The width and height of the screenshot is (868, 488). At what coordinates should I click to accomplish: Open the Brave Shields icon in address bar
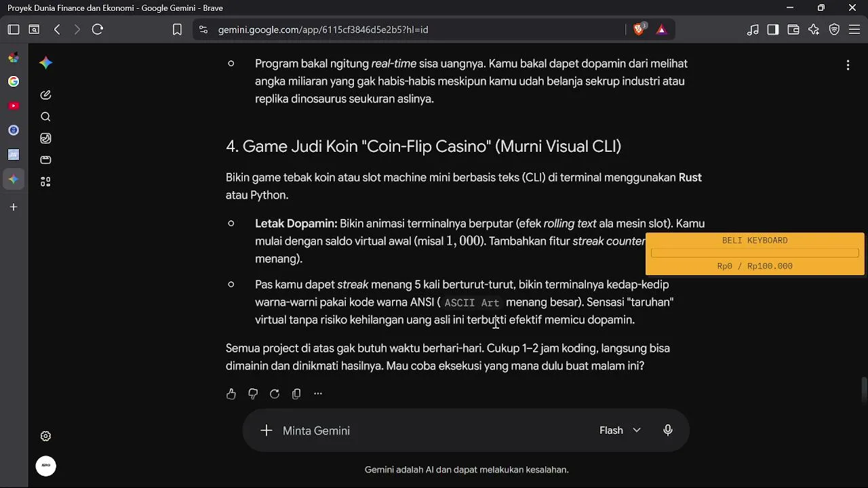[639, 29]
